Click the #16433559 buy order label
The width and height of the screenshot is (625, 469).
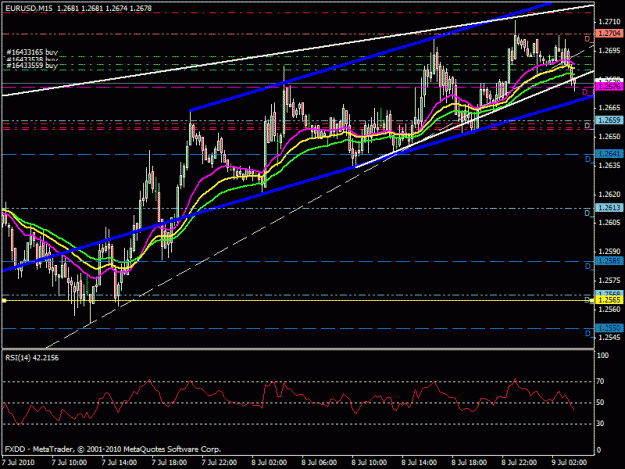click(x=32, y=65)
